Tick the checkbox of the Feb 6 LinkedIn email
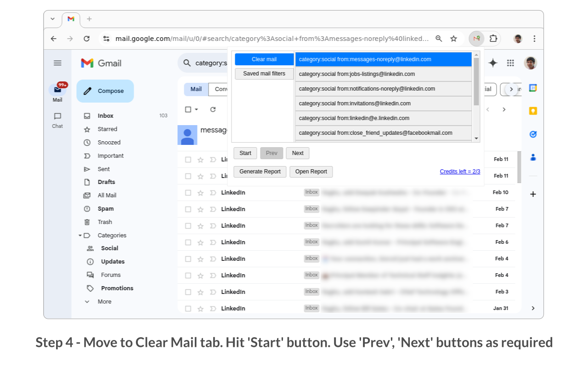 (x=188, y=242)
